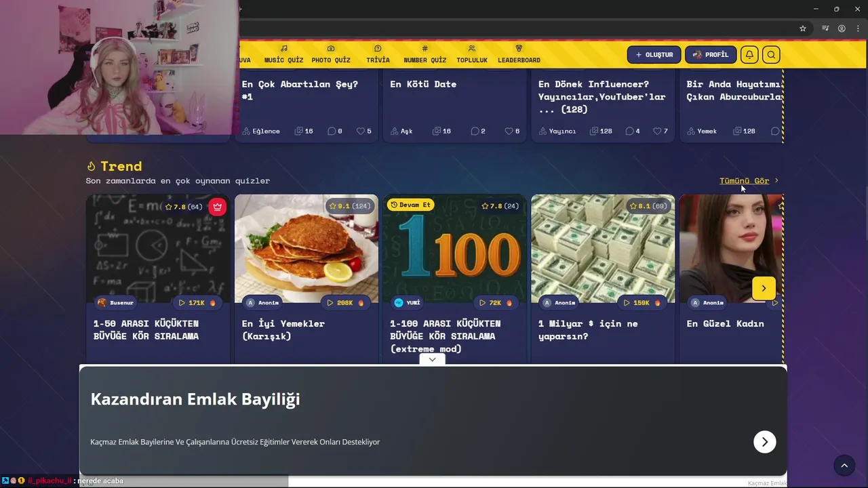Open the browser profile icon
This screenshot has height=488, width=868.
coord(842,28)
